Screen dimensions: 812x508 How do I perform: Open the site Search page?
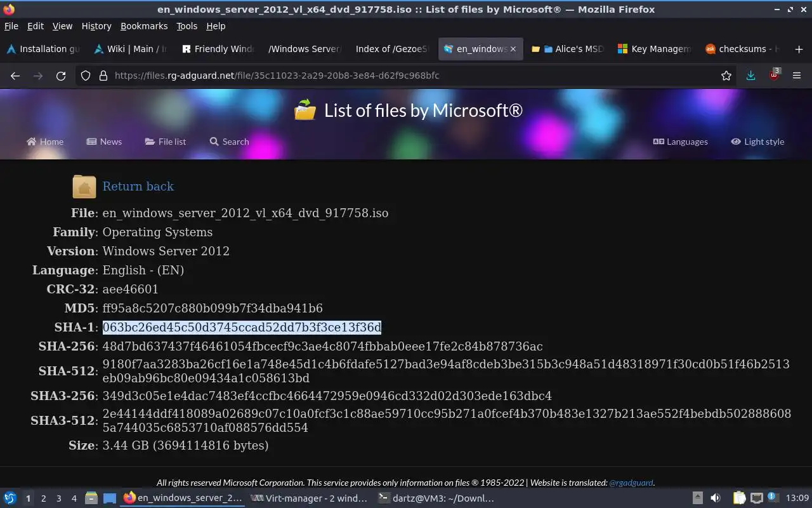pos(229,142)
